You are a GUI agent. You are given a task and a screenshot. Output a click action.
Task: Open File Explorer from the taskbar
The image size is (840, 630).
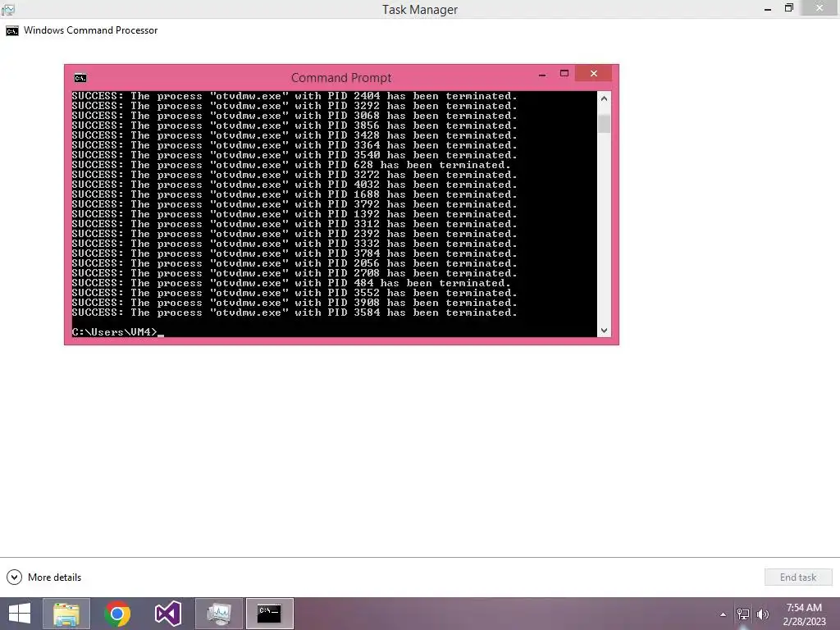point(66,614)
